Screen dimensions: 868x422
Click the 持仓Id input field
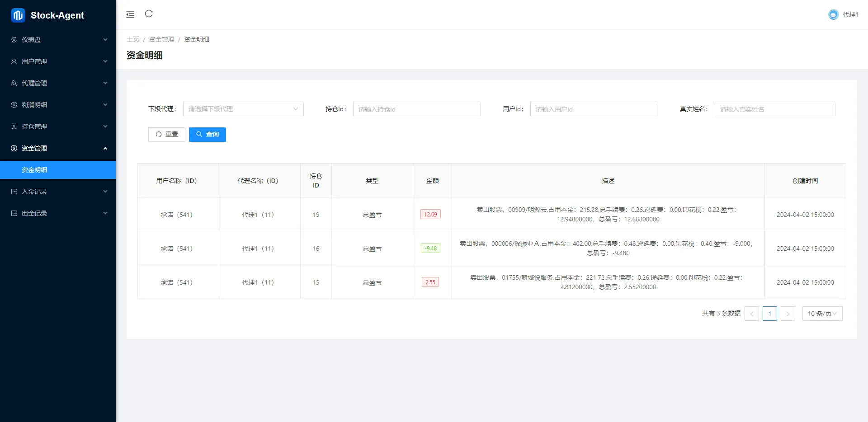(416, 109)
